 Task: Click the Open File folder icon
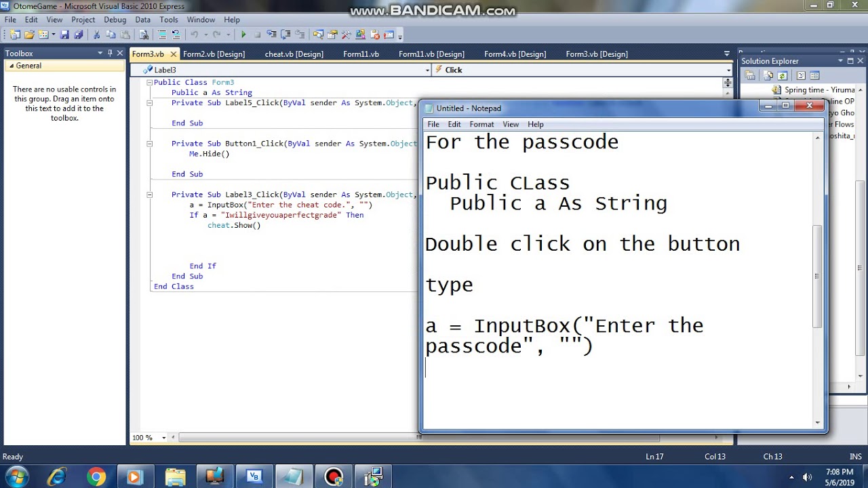(x=29, y=35)
